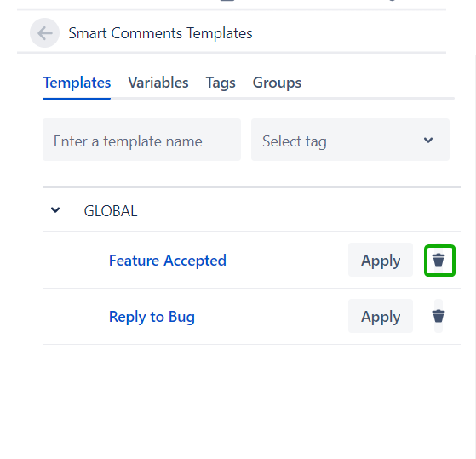This screenshot has height=459, width=476.
Task: Apply the Reply to Bug template
Action: coord(381,316)
